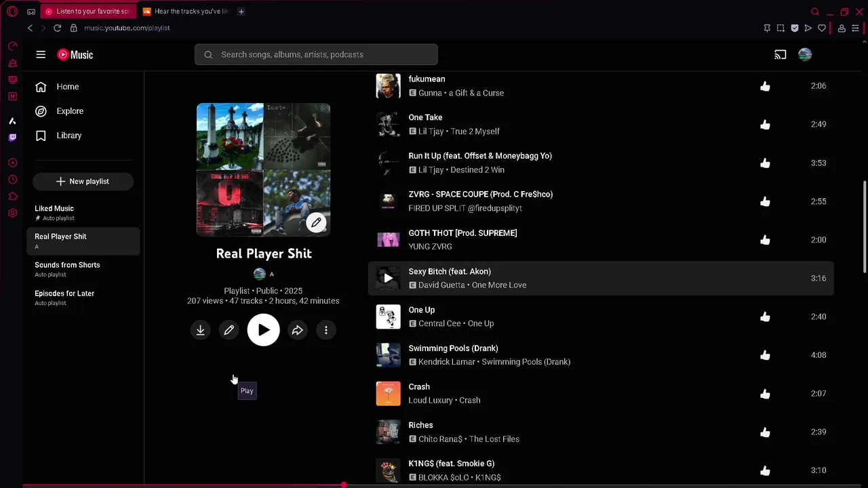This screenshot has width=868, height=488.
Task: Select the K1NG$ track title
Action: point(451,464)
